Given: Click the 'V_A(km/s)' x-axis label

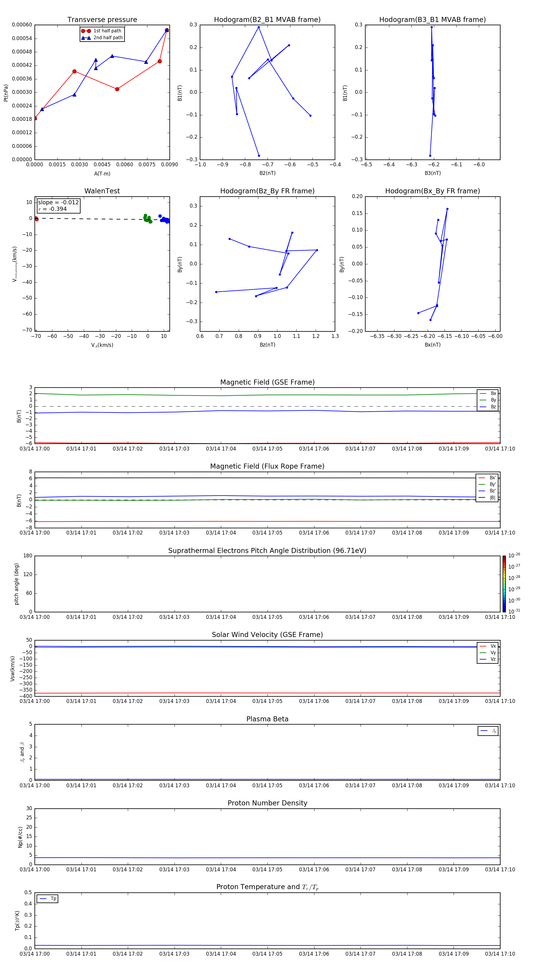Looking at the screenshot, I should [102, 345].
